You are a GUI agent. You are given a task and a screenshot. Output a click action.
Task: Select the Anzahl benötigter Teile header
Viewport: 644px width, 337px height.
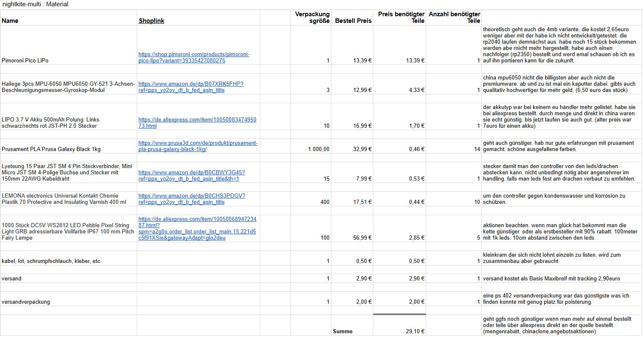tap(454, 17)
